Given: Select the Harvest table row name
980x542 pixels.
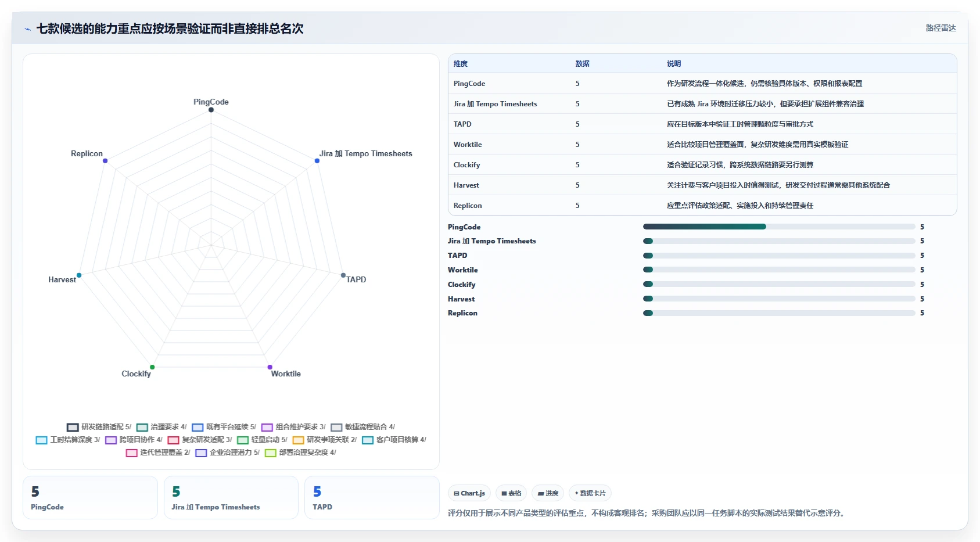Looking at the screenshot, I should point(466,185).
